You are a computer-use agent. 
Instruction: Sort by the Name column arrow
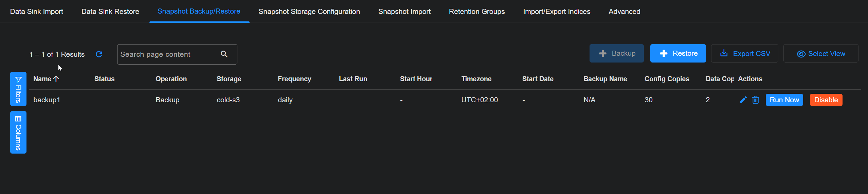56,79
